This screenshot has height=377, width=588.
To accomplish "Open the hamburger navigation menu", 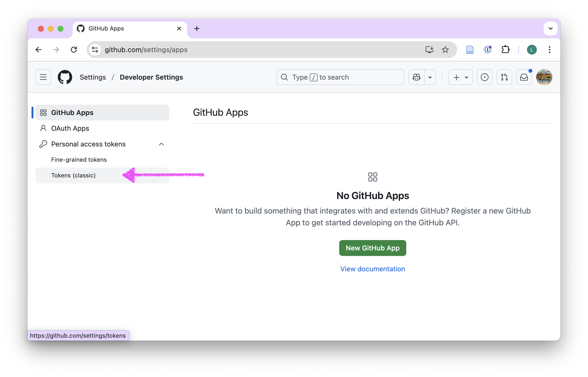I will click(43, 77).
